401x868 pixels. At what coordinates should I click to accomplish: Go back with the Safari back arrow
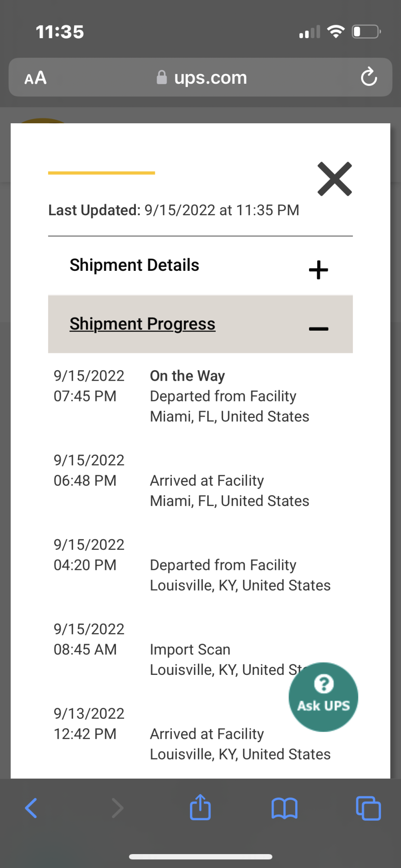click(x=31, y=808)
